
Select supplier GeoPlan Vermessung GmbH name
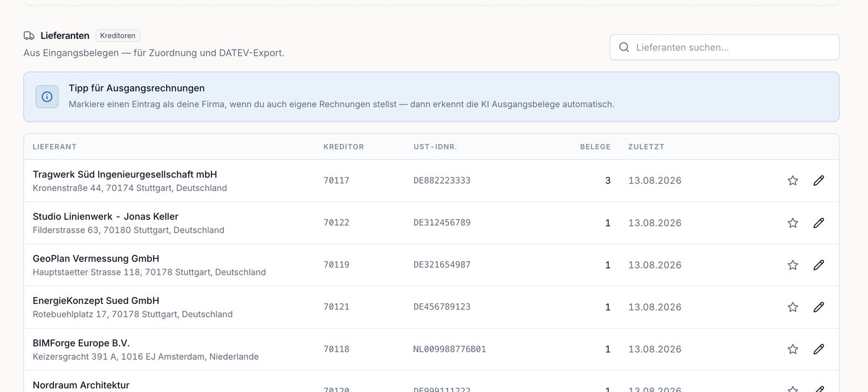96,259
